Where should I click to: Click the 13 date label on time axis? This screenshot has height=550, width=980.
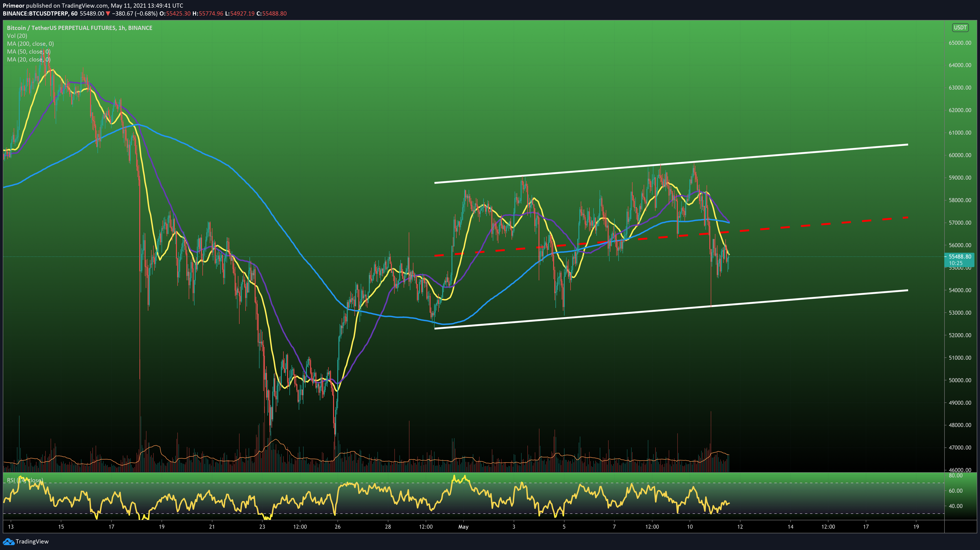11,527
